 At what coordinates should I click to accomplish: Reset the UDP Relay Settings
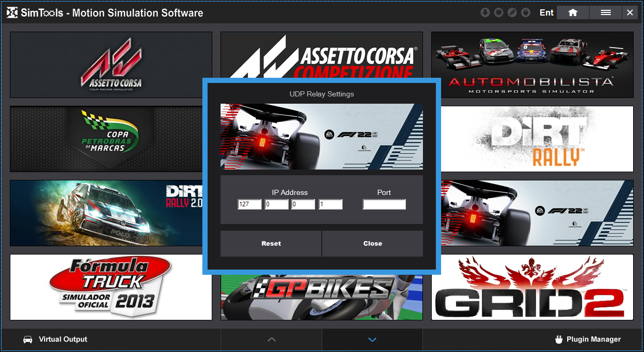[271, 244]
